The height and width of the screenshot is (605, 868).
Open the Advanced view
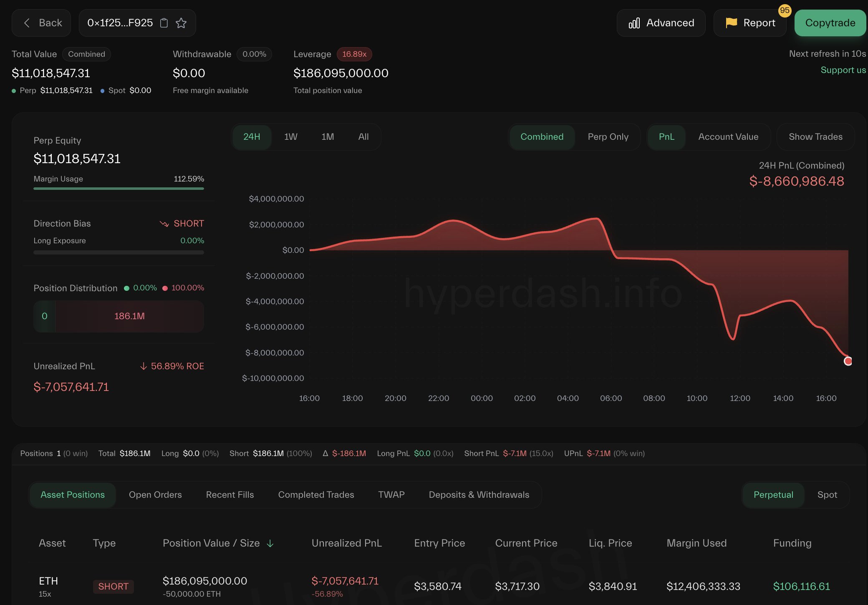pos(661,23)
